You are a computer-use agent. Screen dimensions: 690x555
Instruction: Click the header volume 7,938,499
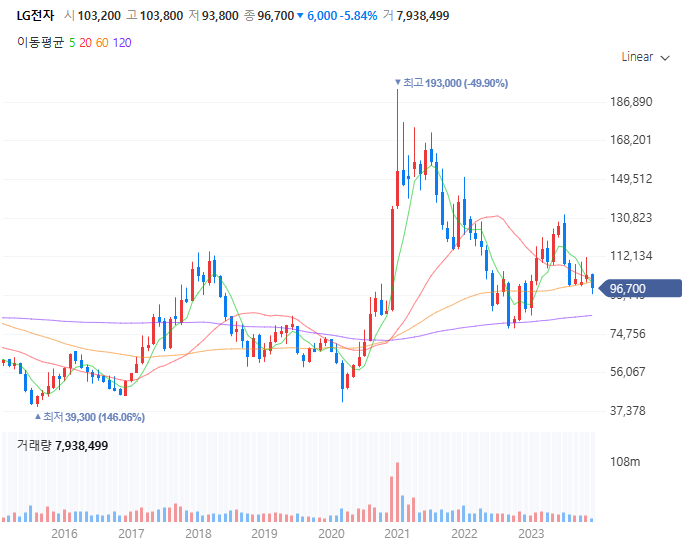click(422, 16)
